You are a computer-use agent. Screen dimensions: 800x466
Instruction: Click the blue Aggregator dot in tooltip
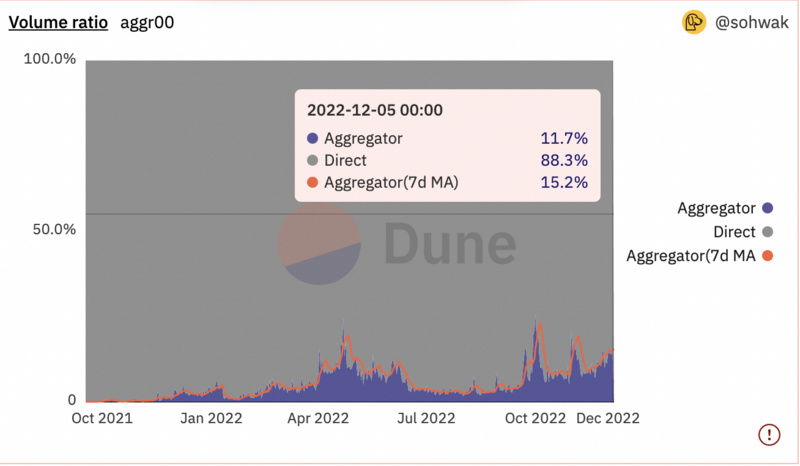pos(313,139)
